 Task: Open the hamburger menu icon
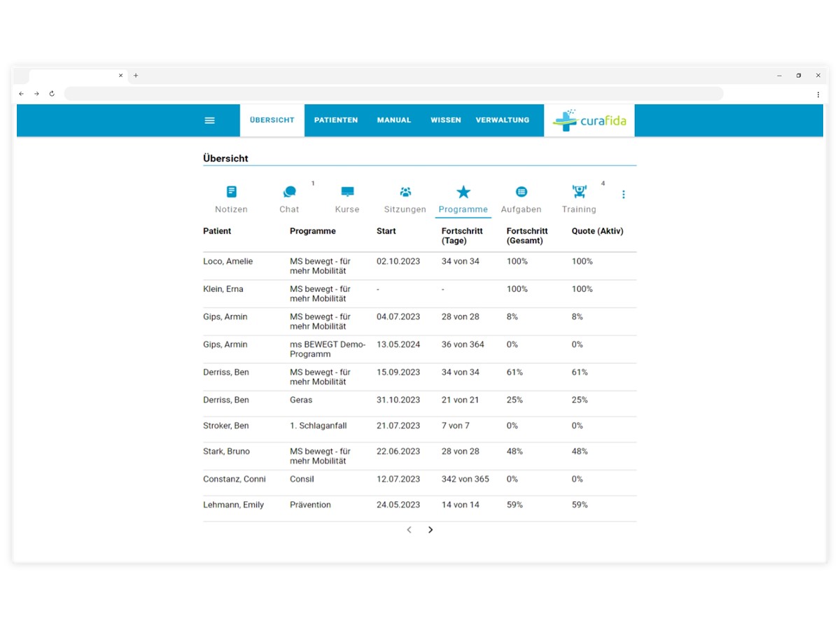click(209, 120)
